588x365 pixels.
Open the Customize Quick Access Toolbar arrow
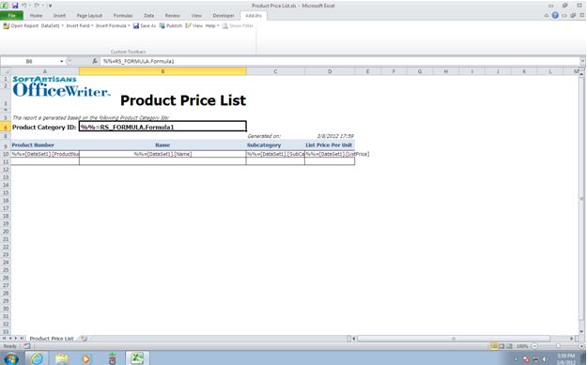pos(50,6)
